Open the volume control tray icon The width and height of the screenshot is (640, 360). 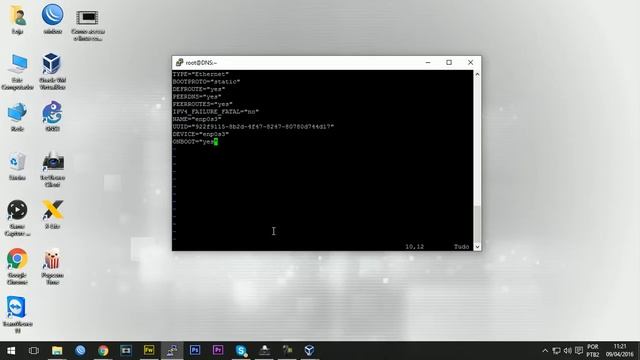[x=568, y=351]
